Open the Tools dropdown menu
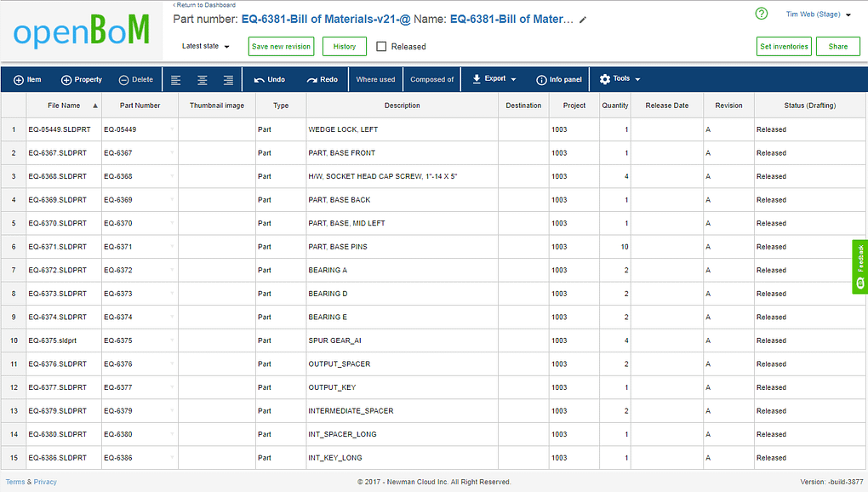This screenshot has height=492, width=868. tap(620, 79)
